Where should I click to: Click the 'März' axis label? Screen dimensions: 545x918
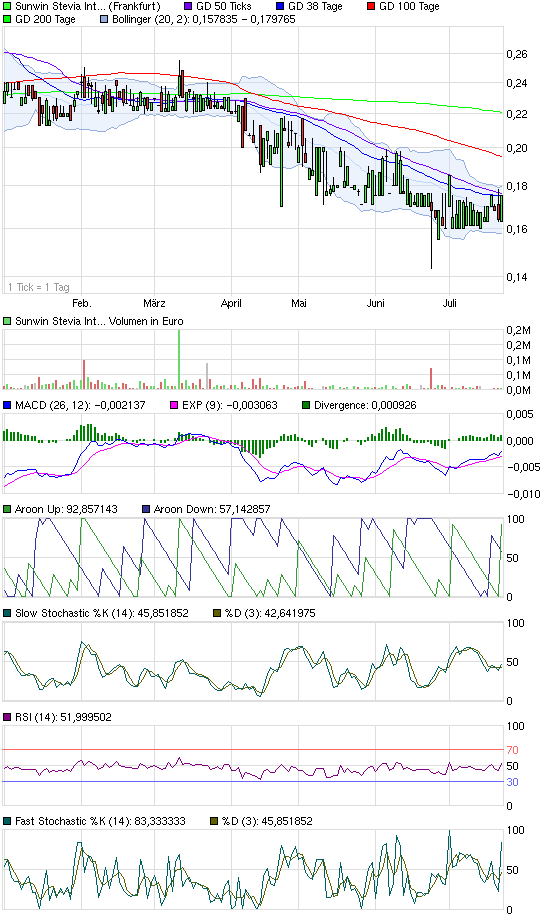(x=155, y=303)
